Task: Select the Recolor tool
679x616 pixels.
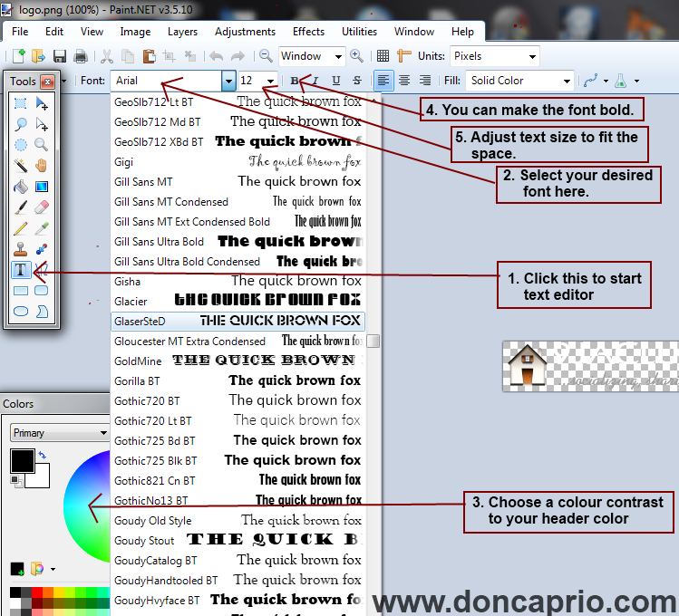Action: [x=42, y=249]
